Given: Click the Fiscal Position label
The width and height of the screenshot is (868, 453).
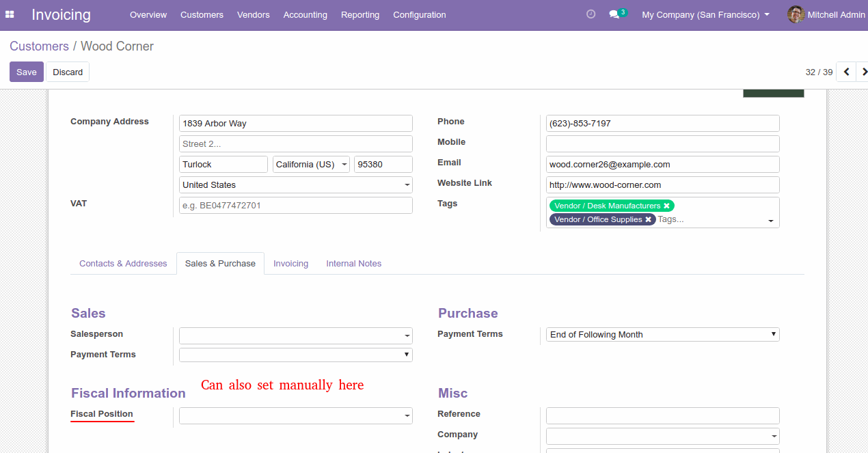Looking at the screenshot, I should point(102,414).
